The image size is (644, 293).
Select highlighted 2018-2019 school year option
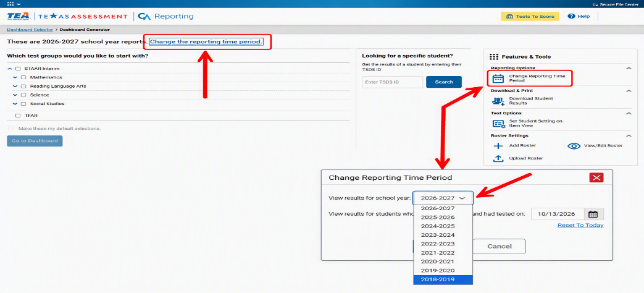[x=443, y=280]
